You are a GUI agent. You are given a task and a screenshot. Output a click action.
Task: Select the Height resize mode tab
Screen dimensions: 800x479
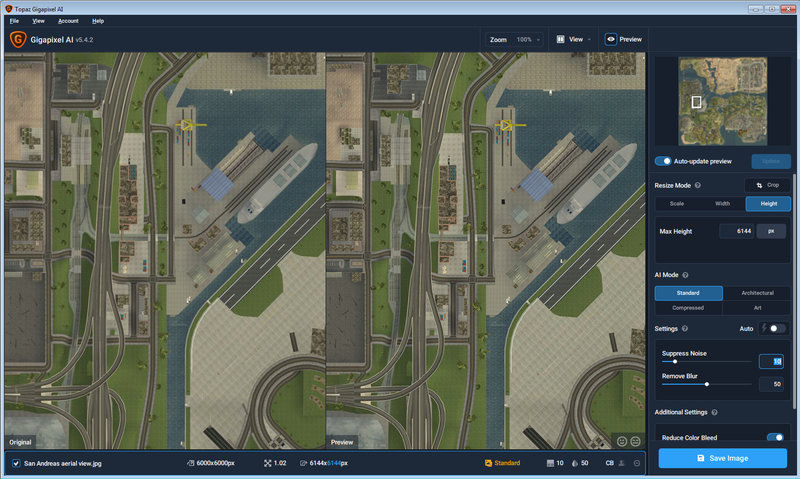click(768, 204)
